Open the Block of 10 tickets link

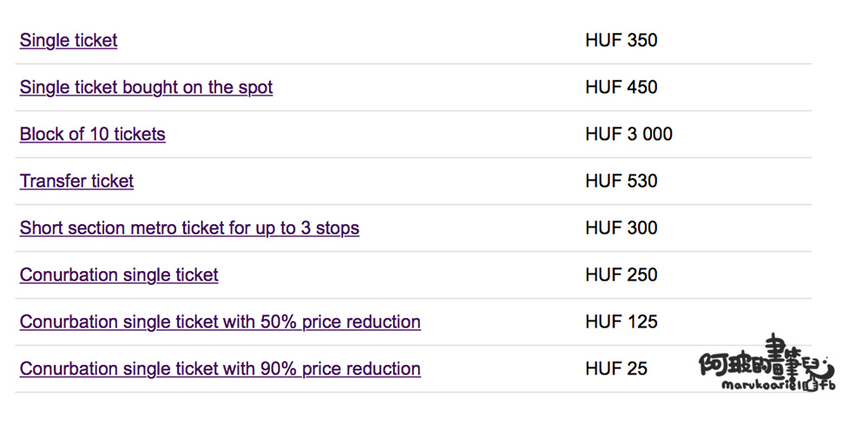[x=93, y=134]
